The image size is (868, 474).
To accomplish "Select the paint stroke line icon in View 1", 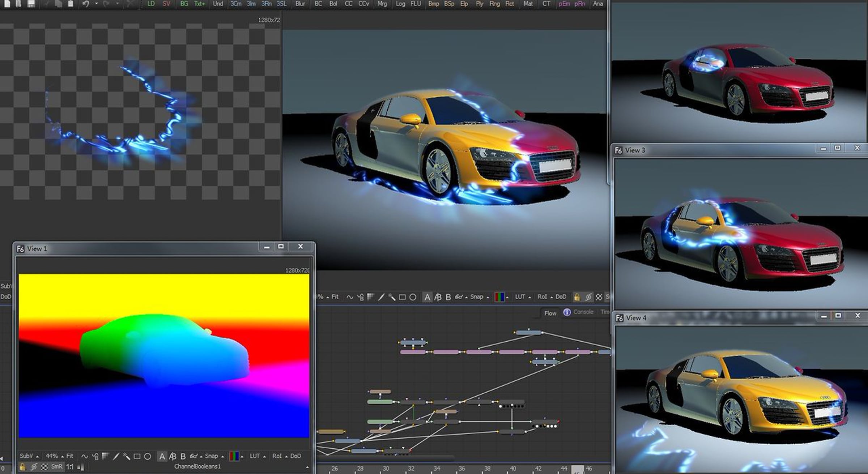I will tap(116, 456).
